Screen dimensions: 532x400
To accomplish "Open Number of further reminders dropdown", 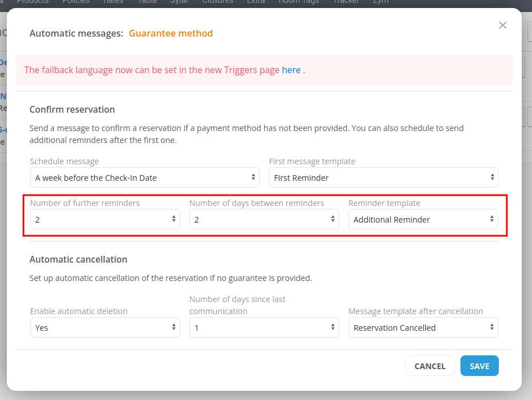I will 105,219.
